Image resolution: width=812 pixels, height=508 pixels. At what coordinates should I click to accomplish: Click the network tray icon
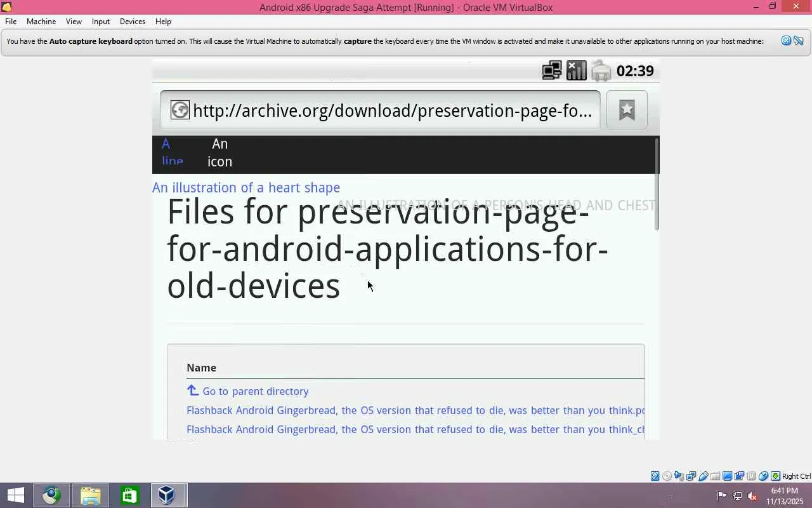(x=737, y=496)
